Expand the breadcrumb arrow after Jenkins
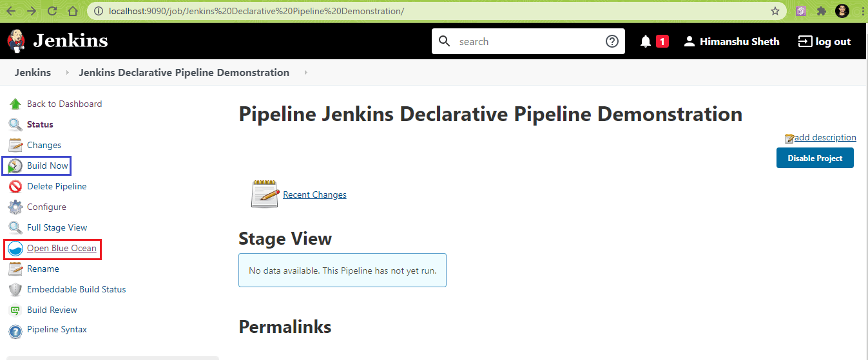 (68, 73)
